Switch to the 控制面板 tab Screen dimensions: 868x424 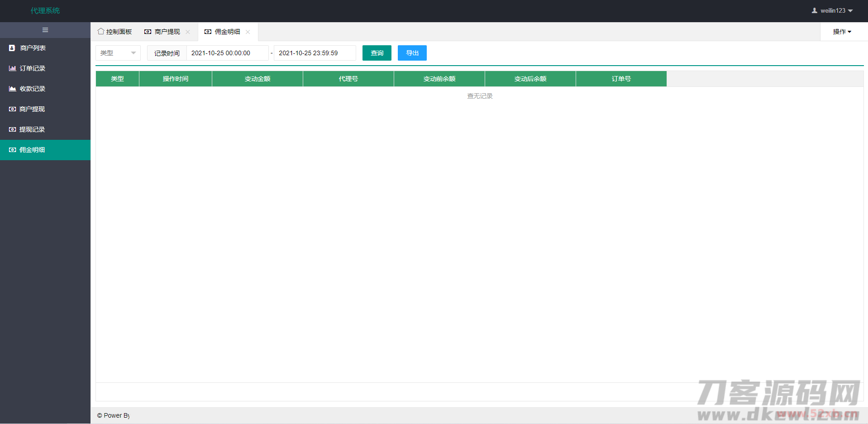[119, 32]
